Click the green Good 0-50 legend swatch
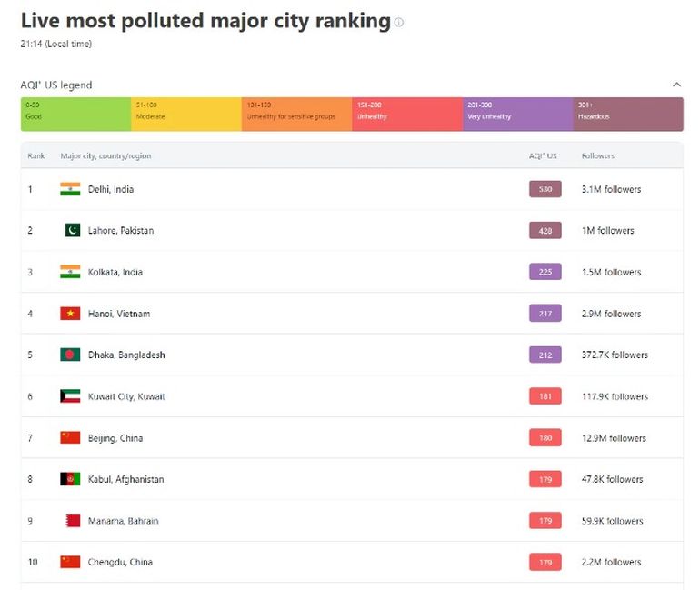700x590 pixels. (x=75, y=115)
